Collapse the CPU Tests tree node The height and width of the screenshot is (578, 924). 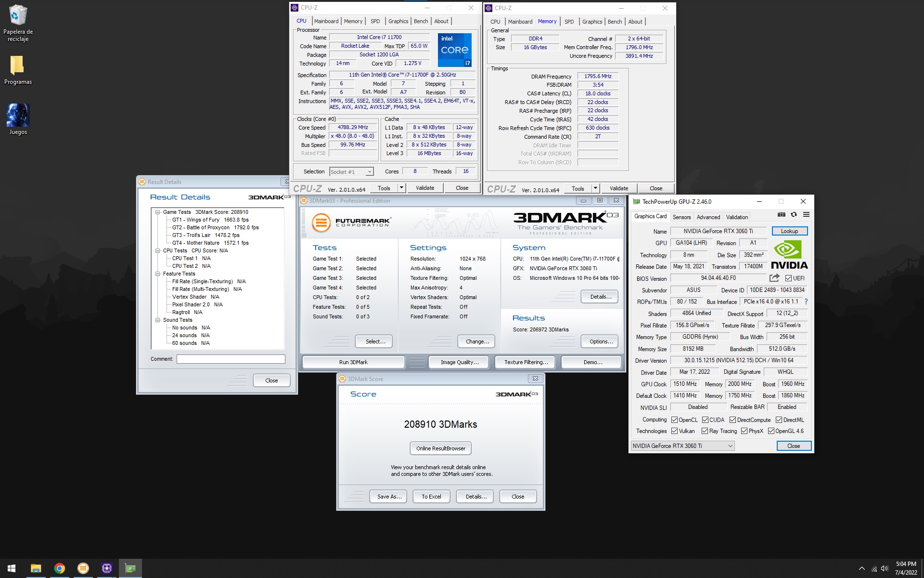[157, 250]
